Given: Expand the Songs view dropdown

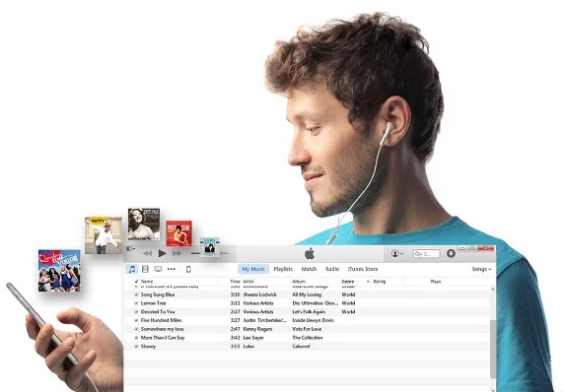Looking at the screenshot, I should [x=481, y=269].
